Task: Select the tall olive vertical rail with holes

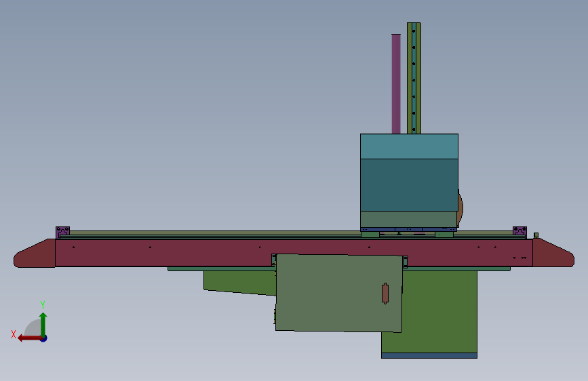Action: tap(414, 78)
